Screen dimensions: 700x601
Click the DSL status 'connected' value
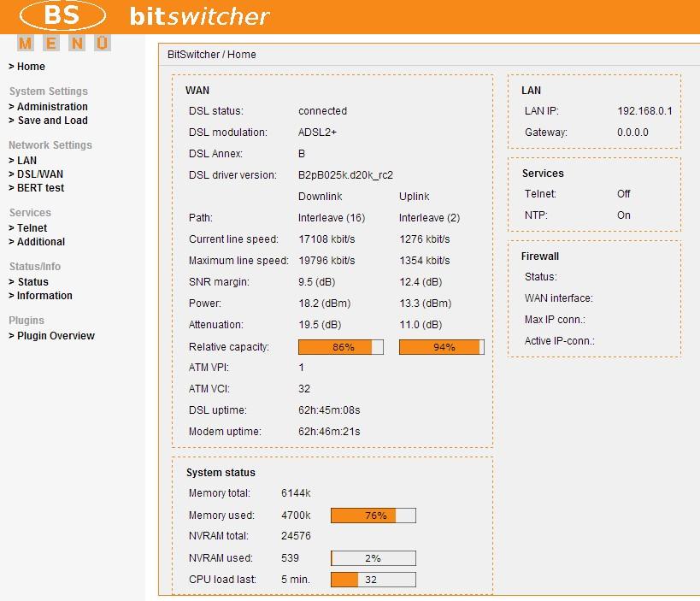322,111
